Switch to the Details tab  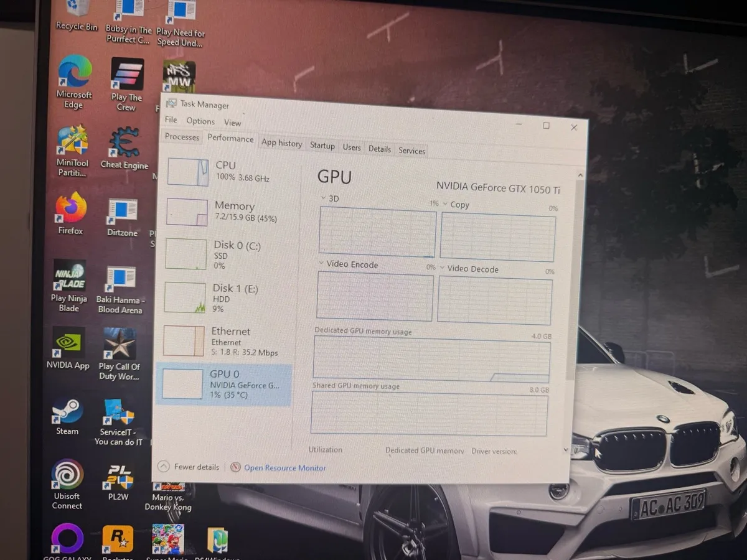(x=379, y=149)
